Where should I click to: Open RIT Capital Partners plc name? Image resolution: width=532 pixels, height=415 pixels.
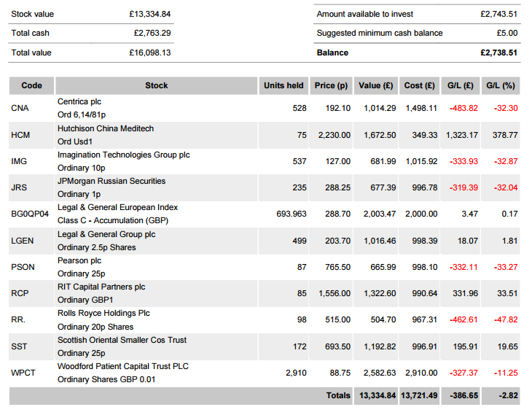pyautogui.click(x=101, y=287)
